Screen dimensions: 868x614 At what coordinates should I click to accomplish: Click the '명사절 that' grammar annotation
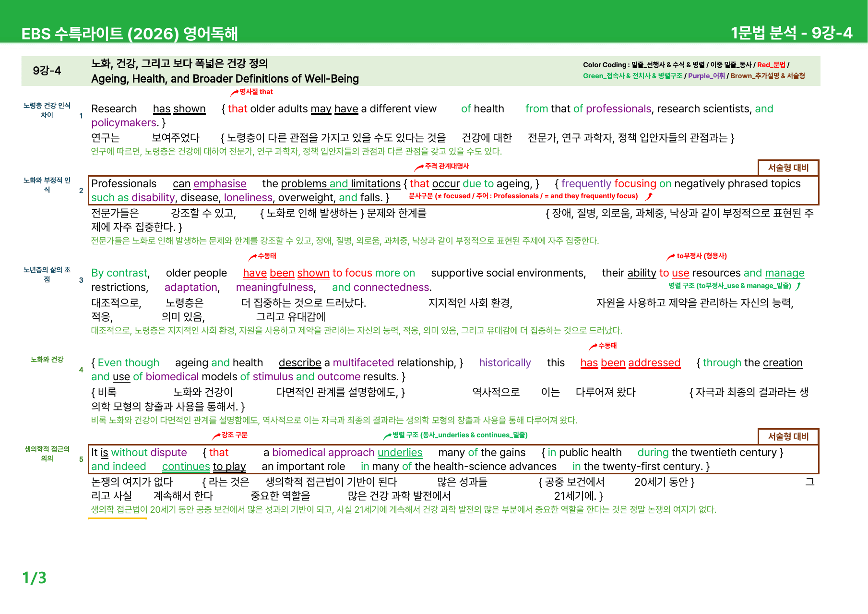tap(256, 92)
